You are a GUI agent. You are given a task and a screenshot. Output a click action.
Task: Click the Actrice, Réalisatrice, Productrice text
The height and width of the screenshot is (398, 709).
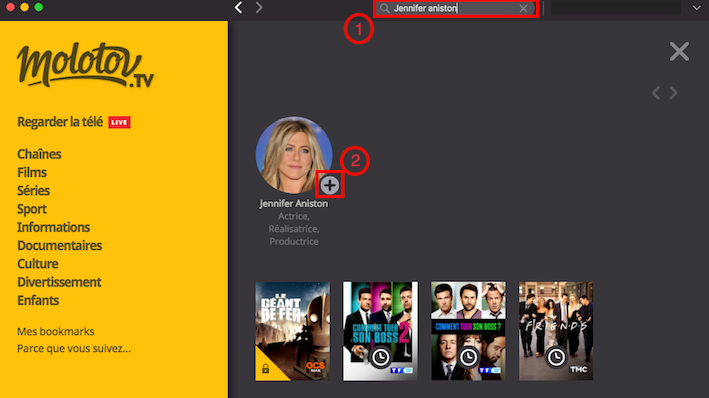(294, 229)
